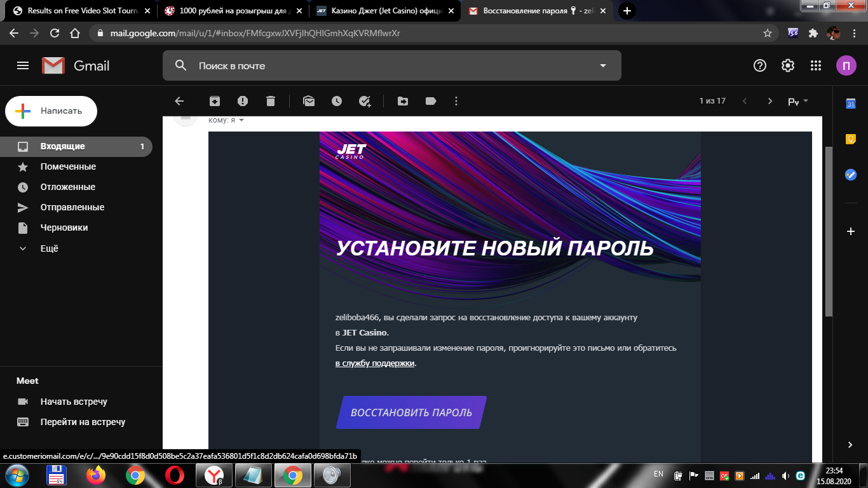Archive the open email
This screenshot has width=868, height=488.
(x=215, y=100)
